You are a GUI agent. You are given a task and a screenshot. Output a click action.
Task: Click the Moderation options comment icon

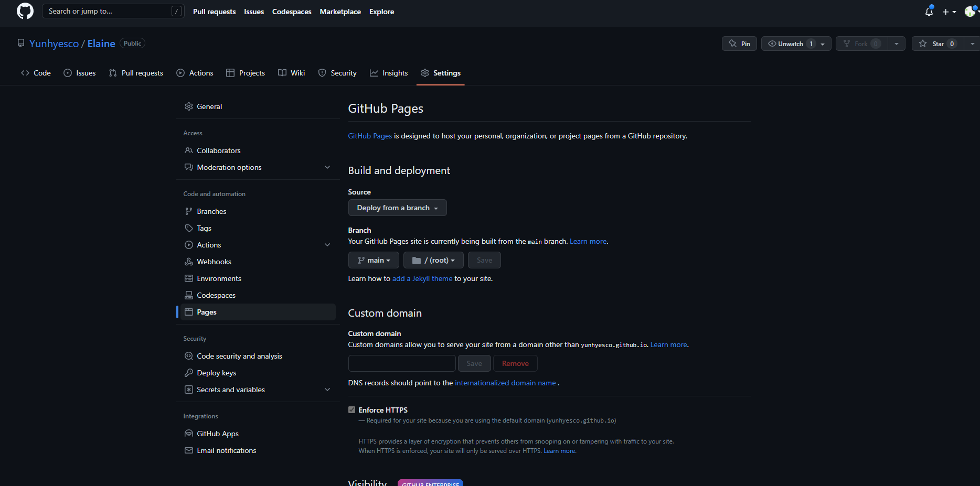pos(189,167)
